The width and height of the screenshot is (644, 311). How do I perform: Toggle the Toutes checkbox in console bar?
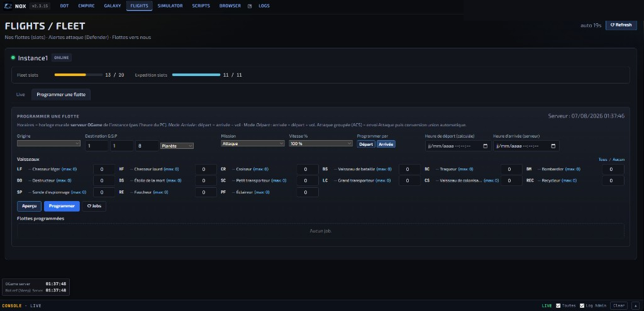(x=558, y=306)
